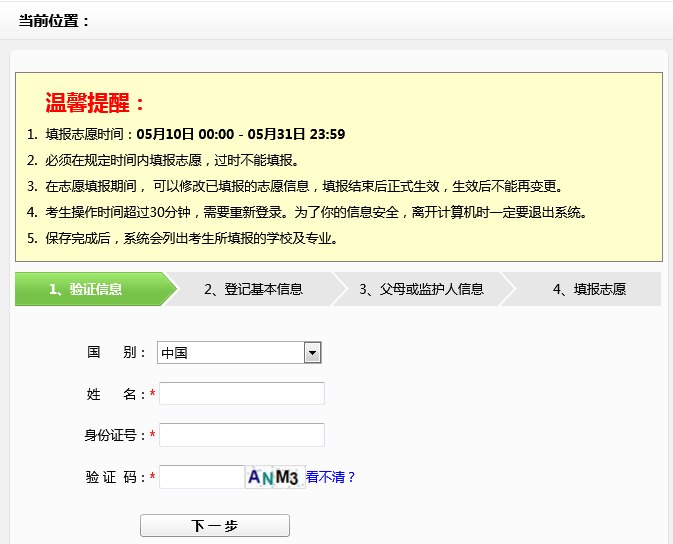The height and width of the screenshot is (544, 673).
Task: Click the 当前位置 breadcrumb label
Action: [x=54, y=21]
